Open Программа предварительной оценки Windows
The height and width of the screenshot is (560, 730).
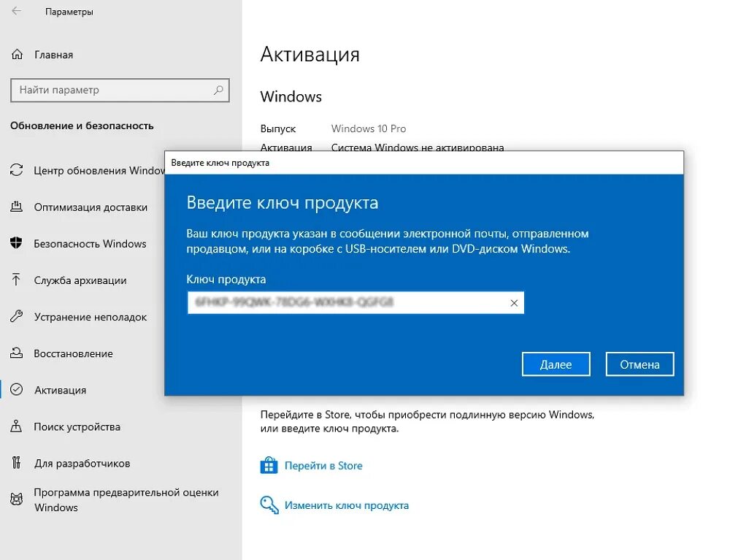click(126, 500)
